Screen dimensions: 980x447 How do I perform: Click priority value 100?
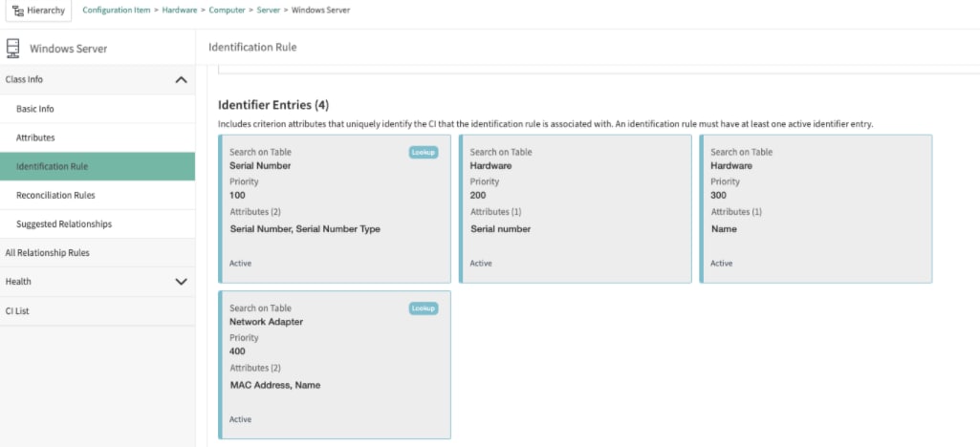point(237,196)
